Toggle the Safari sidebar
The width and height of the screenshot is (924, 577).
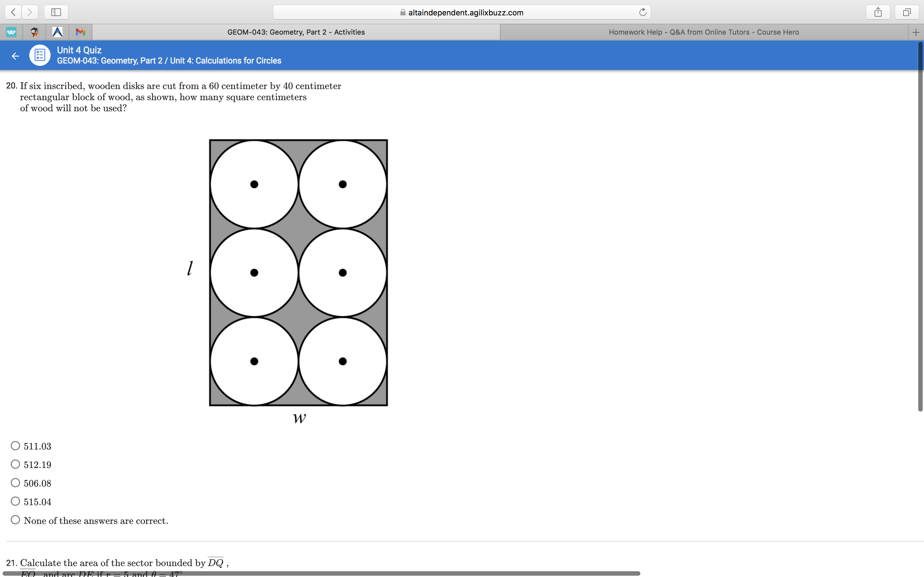coord(56,12)
